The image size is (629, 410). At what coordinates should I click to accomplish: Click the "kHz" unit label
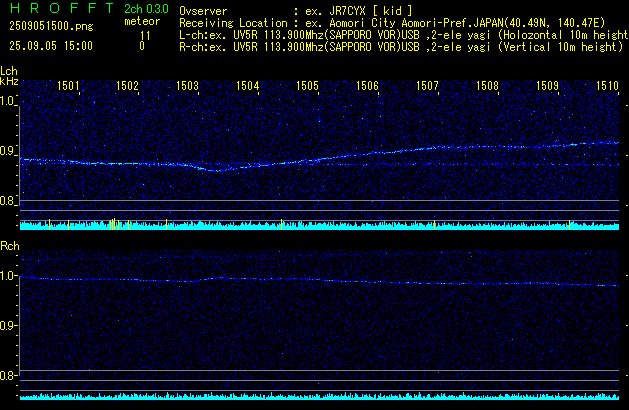(9, 81)
